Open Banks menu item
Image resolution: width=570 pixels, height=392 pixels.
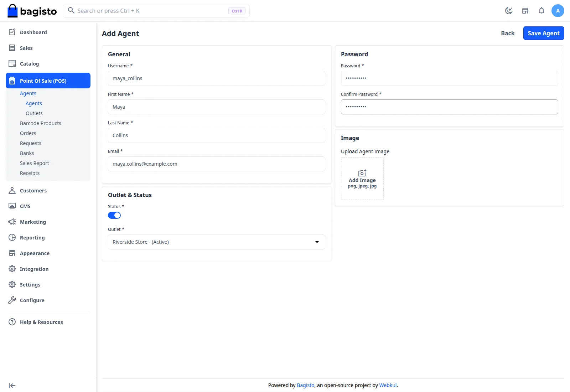[x=27, y=153]
